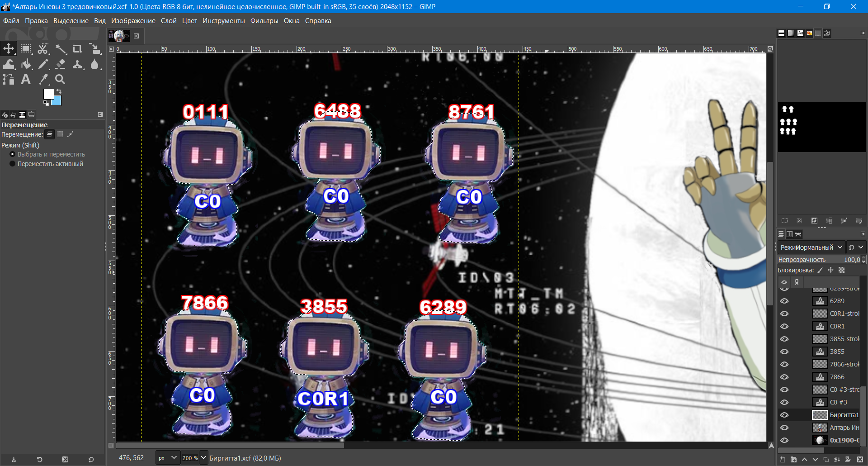Open the layer mode 'Нормальный' dropdown
This screenshot has width=868, height=466.
[811, 247]
